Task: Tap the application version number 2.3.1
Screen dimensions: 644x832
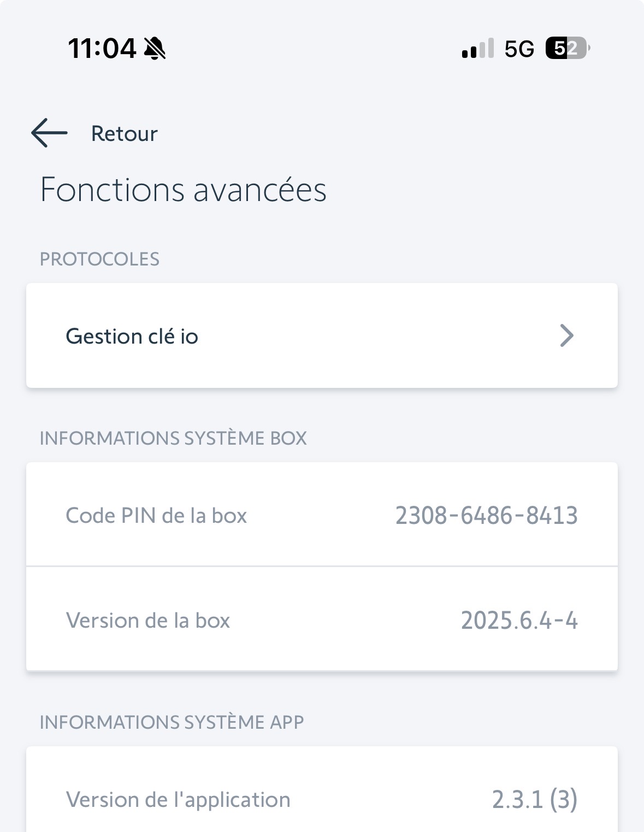Action: tap(517, 800)
